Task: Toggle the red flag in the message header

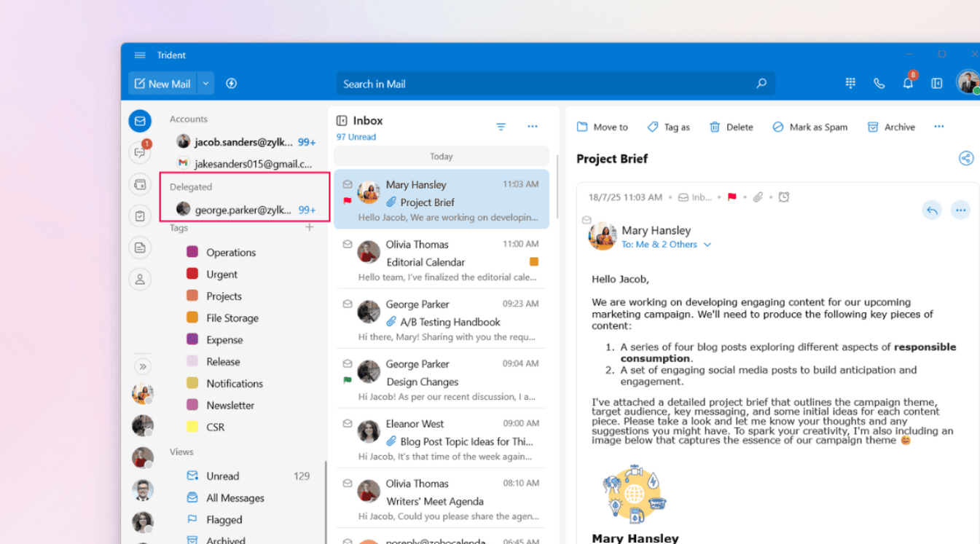Action: point(732,197)
